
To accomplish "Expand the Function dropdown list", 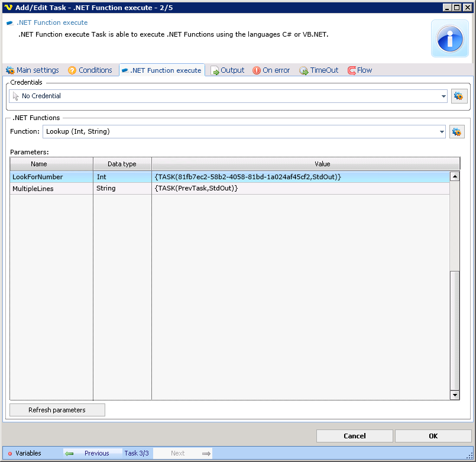I will pos(441,132).
